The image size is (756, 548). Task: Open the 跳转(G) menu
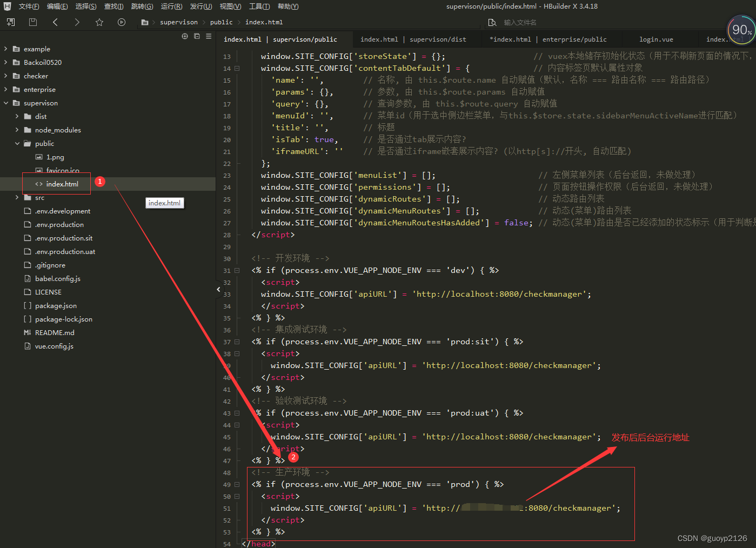142,6
